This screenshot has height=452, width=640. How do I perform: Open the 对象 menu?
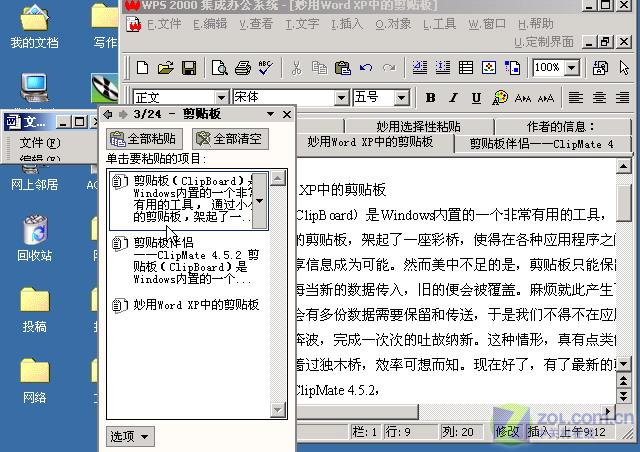coord(393,24)
